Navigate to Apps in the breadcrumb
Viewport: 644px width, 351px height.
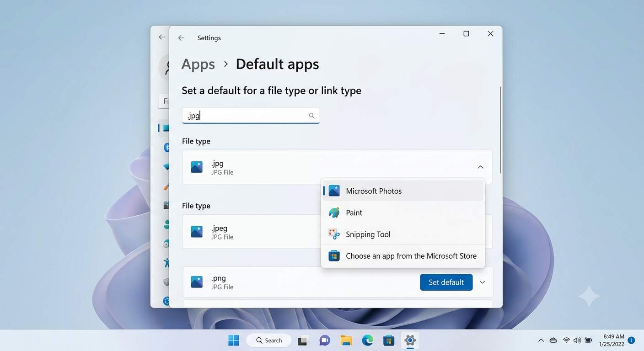click(x=198, y=64)
